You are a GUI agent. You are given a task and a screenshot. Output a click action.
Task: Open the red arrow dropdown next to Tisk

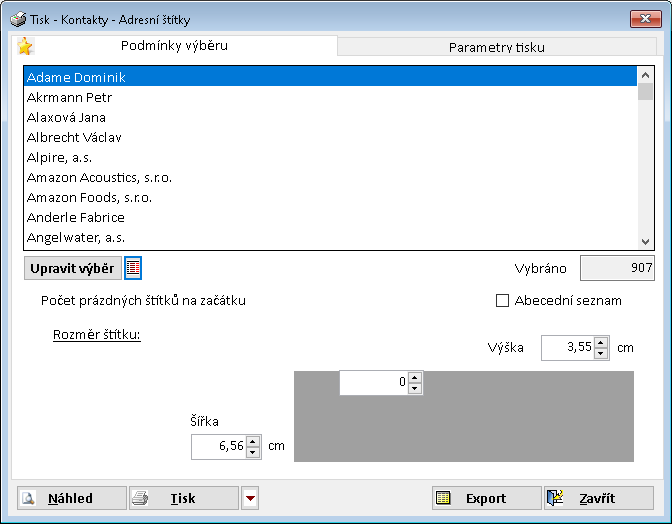[x=250, y=498]
